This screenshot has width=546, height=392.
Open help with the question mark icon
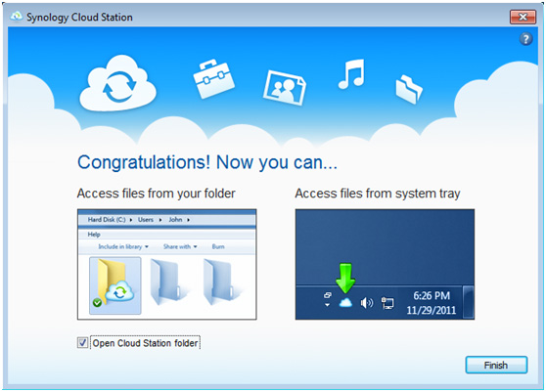pyautogui.click(x=525, y=38)
